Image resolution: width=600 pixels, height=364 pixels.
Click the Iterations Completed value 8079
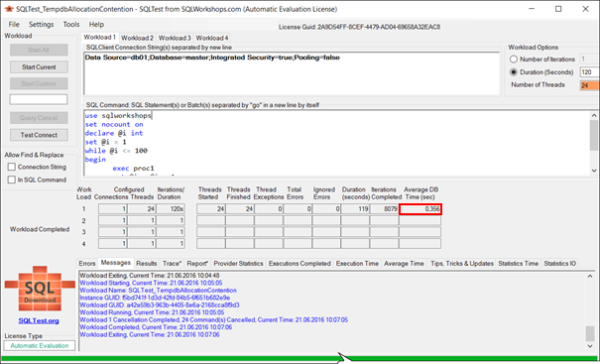(384, 209)
